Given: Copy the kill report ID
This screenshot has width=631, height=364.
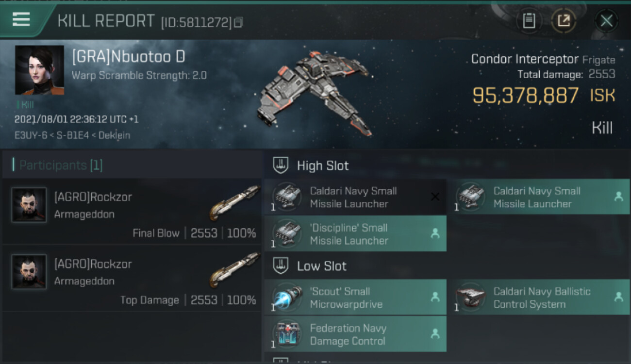Looking at the screenshot, I should (238, 22).
